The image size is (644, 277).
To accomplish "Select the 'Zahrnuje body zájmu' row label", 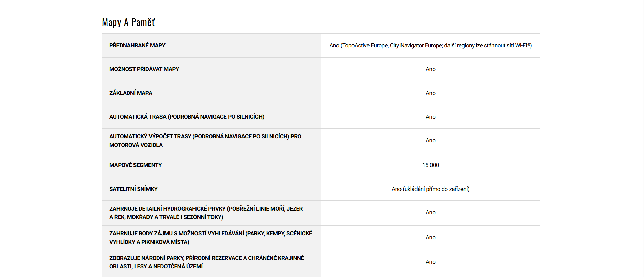I will click(210, 238).
